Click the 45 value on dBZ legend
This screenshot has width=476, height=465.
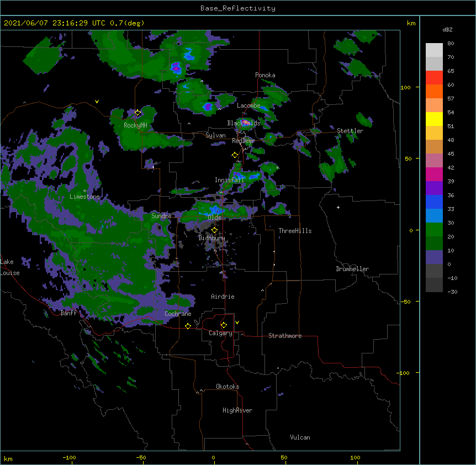(451, 154)
